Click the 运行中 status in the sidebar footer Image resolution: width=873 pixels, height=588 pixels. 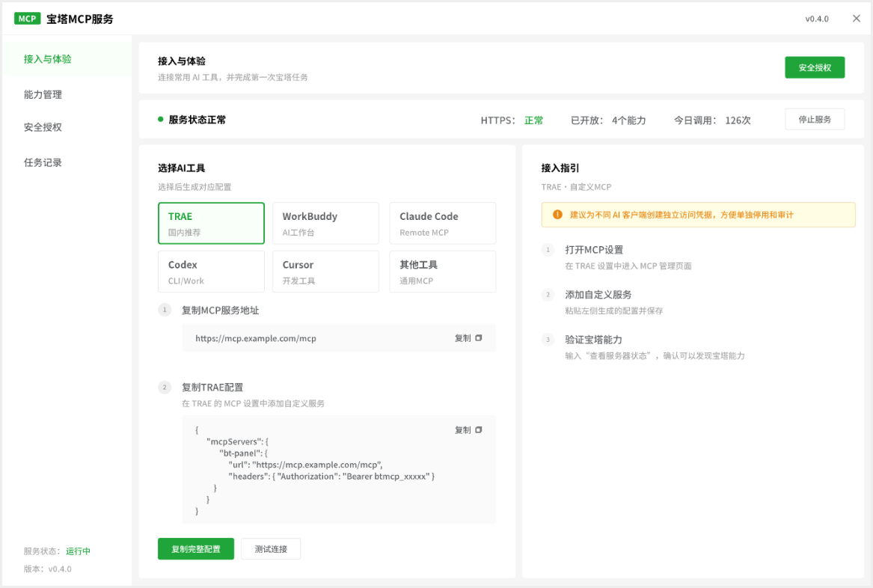(x=78, y=551)
